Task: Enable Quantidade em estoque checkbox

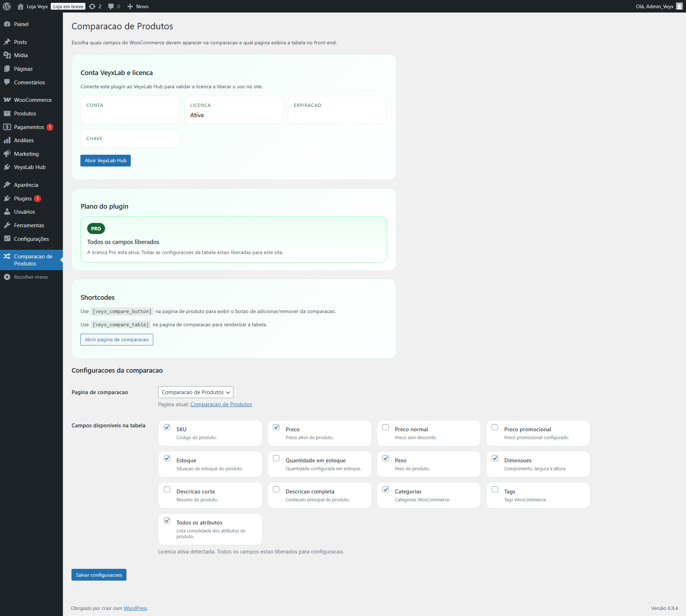Action: tap(276, 458)
